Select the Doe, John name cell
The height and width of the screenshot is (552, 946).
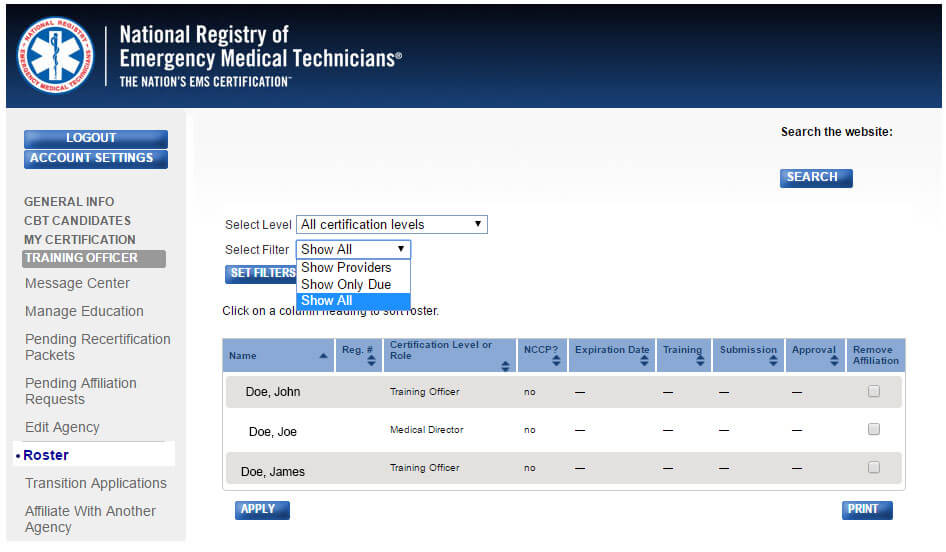point(273,392)
